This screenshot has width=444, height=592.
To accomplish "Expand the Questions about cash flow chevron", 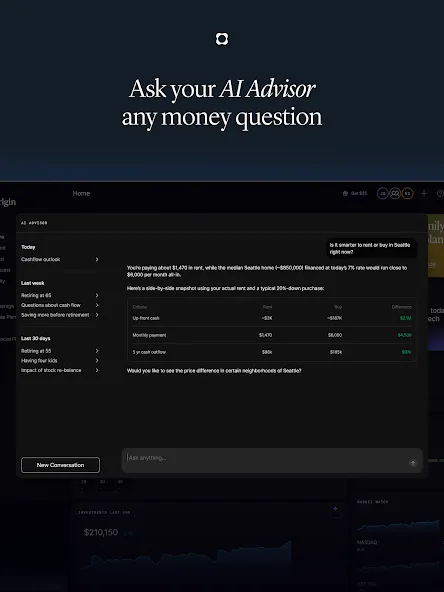I will pyautogui.click(x=97, y=305).
